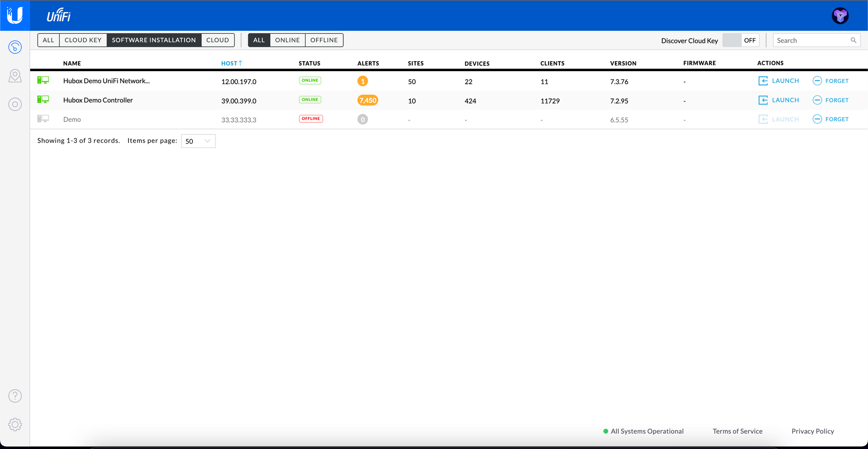The height and width of the screenshot is (449, 868).
Task: Click devices count 424
Action: click(470, 101)
